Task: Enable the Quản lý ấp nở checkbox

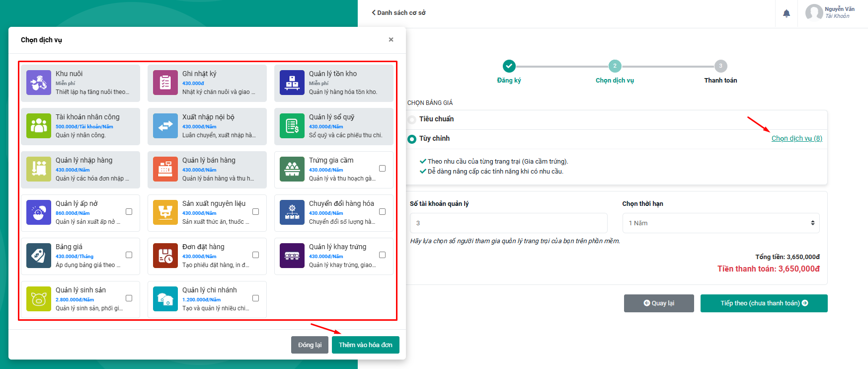Action: [x=129, y=212]
